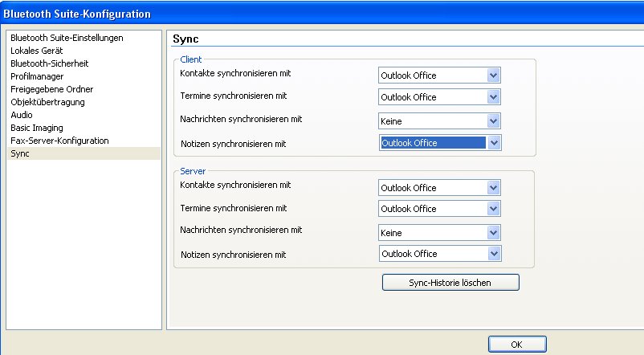Select Profilmanager in the list
Viewport: 644px width, 355px height.
point(38,76)
